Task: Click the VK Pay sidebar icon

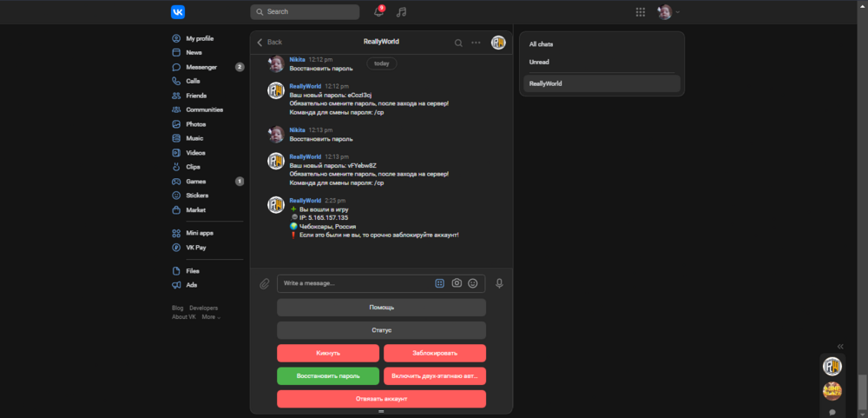Action: 176,248
